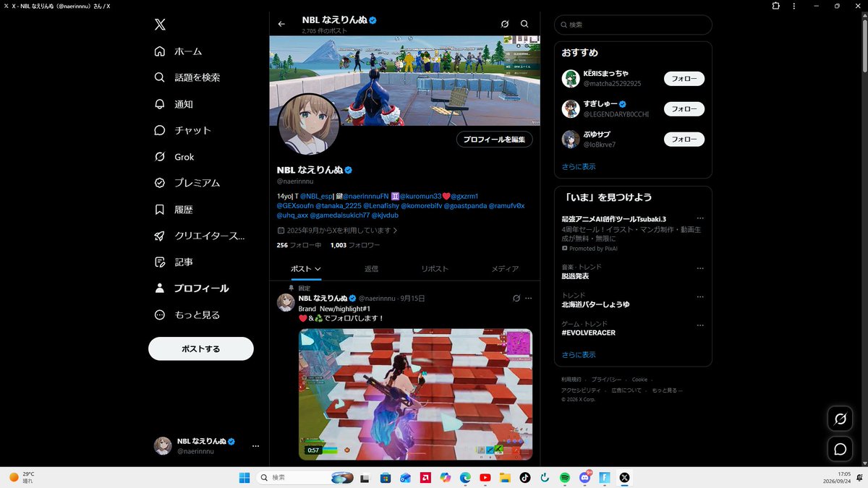Open the 利用規約 footer link

pyautogui.click(x=571, y=379)
